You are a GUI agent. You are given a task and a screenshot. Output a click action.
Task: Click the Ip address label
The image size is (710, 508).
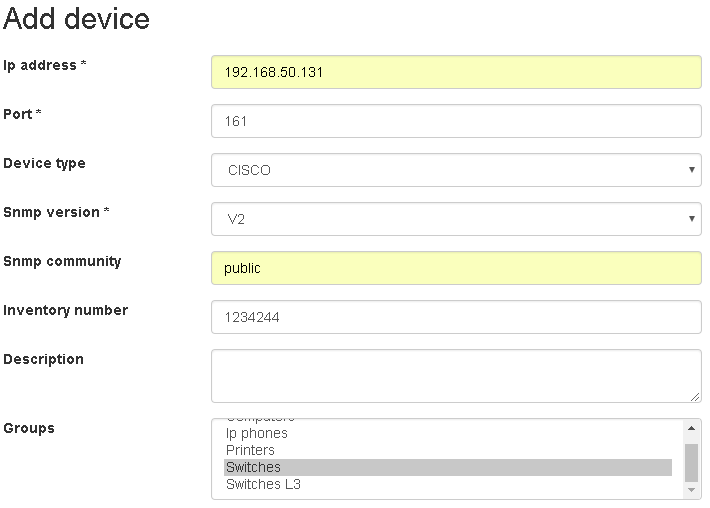pyautogui.click(x=44, y=65)
